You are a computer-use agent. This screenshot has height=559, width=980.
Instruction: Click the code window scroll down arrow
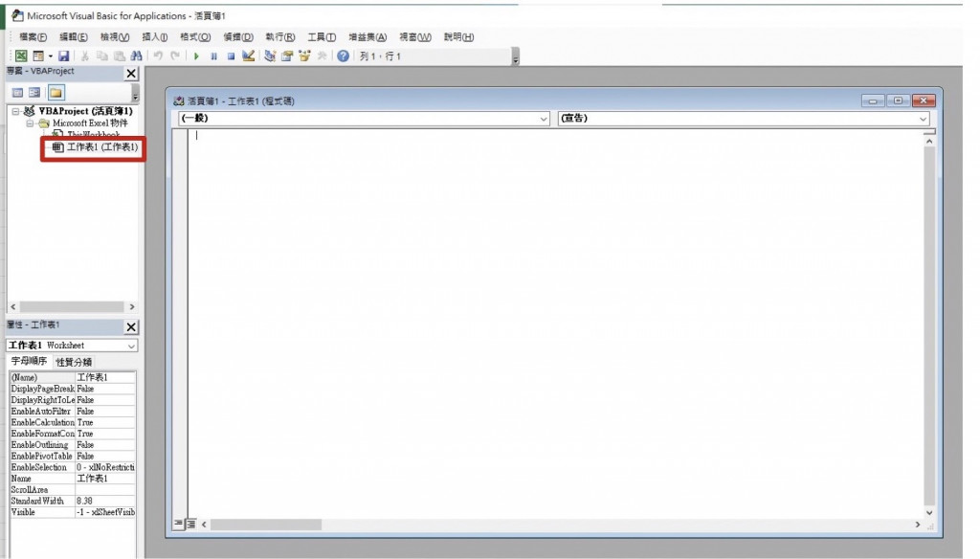929,513
